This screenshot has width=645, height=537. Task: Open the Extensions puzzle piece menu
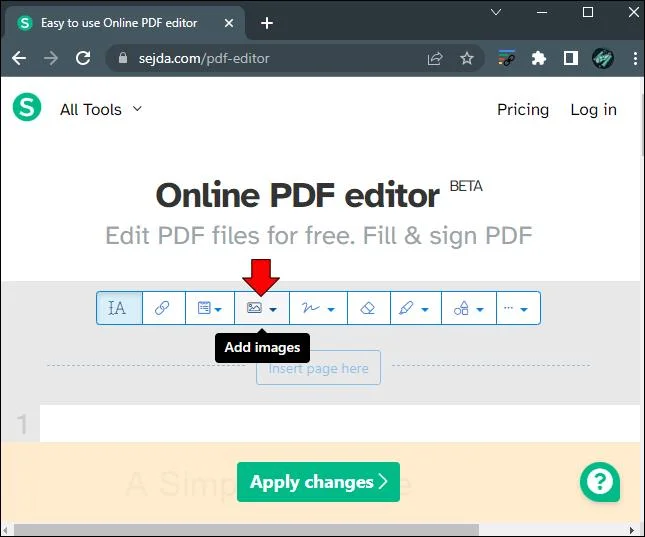[538, 58]
